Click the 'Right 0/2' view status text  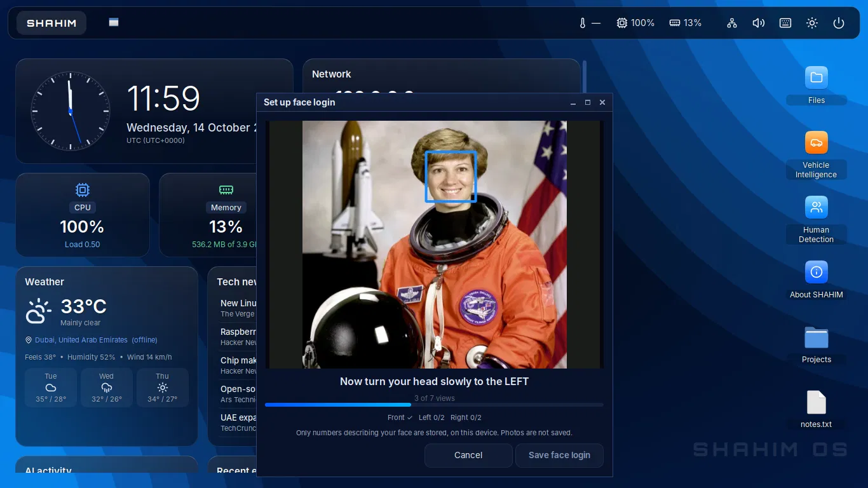[466, 417]
